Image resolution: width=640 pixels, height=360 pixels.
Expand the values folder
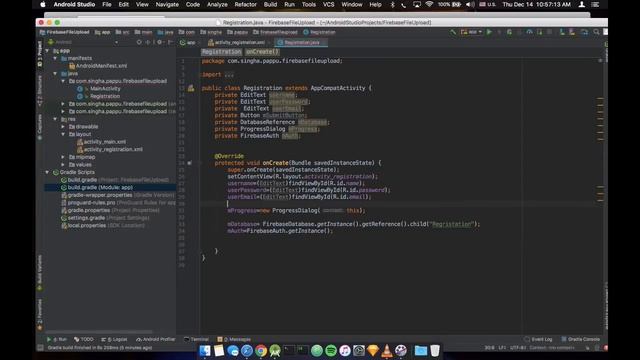[63, 164]
